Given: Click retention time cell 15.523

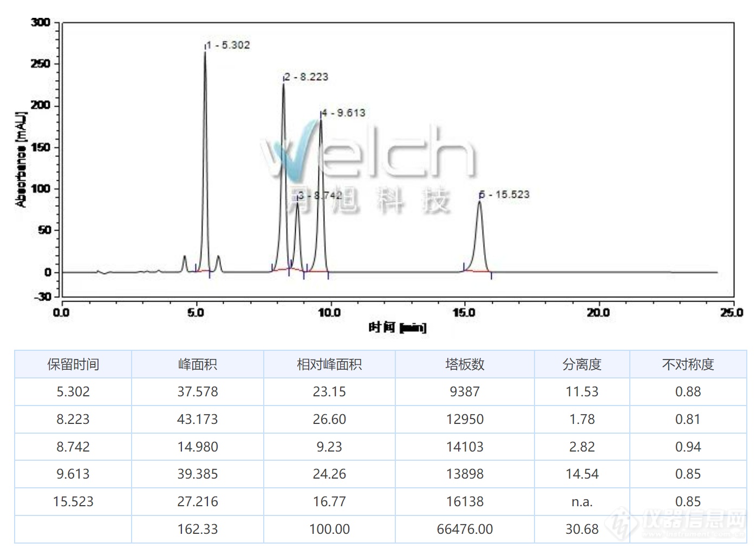Looking at the screenshot, I should 73,501.
